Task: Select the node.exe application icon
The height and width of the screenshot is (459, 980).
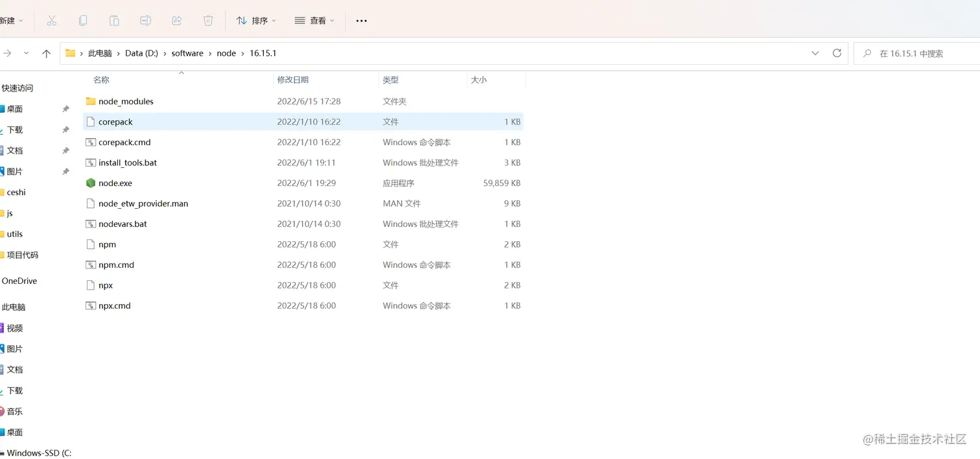Action: pyautogui.click(x=91, y=183)
